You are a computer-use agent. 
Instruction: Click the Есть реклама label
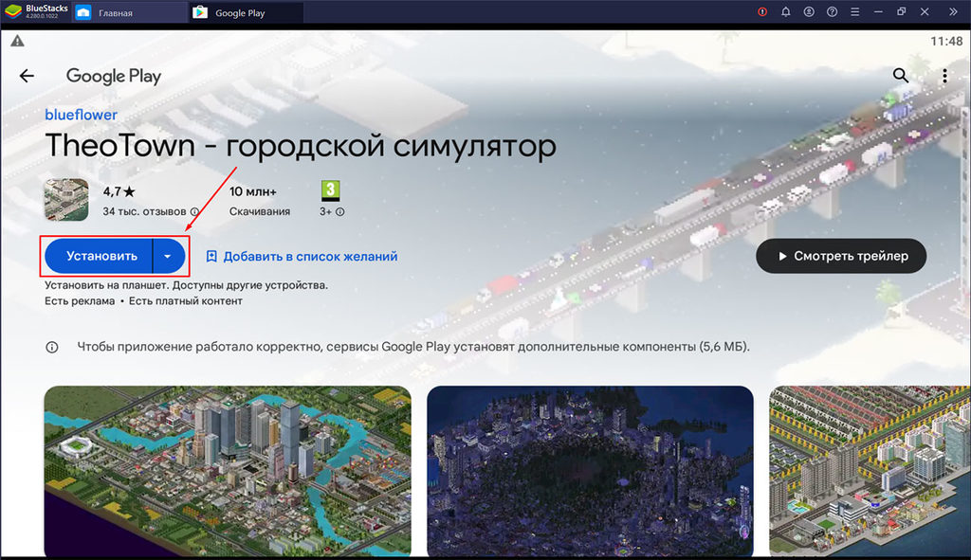pyautogui.click(x=80, y=301)
